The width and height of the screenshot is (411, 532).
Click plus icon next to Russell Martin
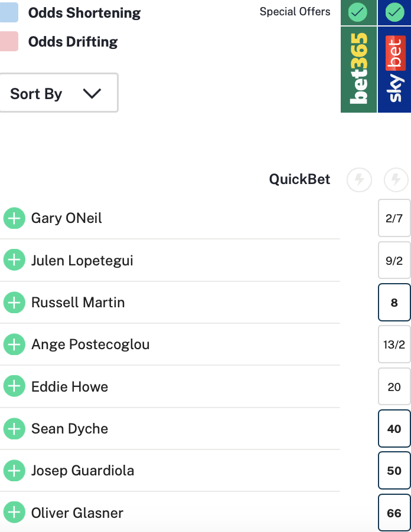[x=14, y=302]
